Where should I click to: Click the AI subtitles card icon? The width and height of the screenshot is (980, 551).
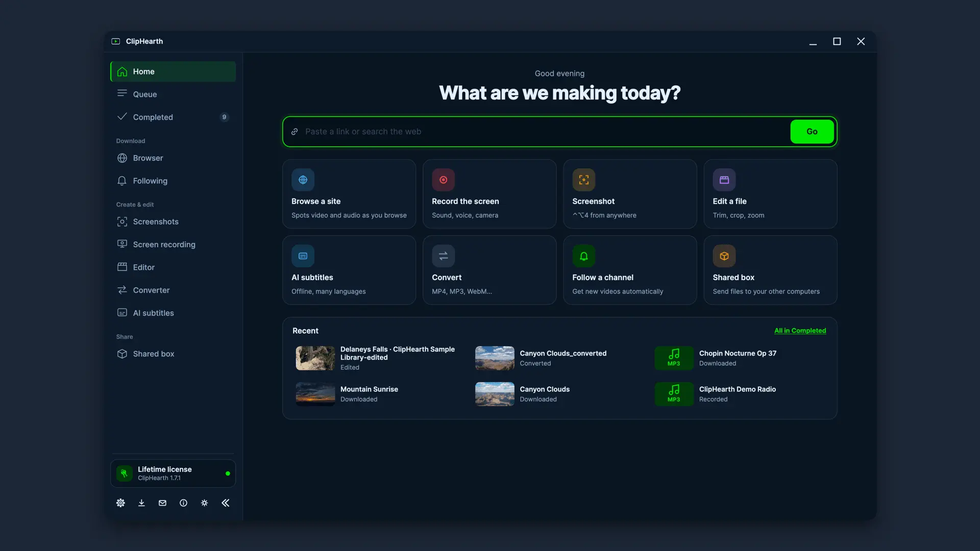303,256
